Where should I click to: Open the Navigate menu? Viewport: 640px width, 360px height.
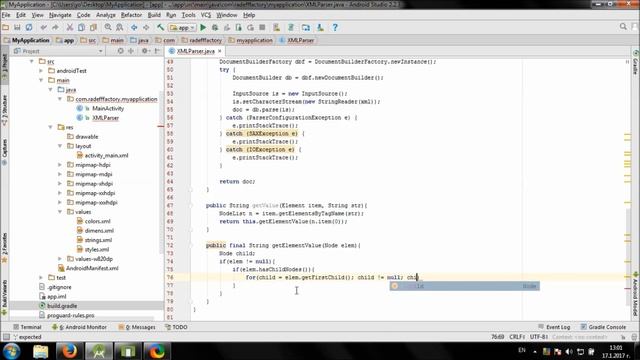pos(60,15)
